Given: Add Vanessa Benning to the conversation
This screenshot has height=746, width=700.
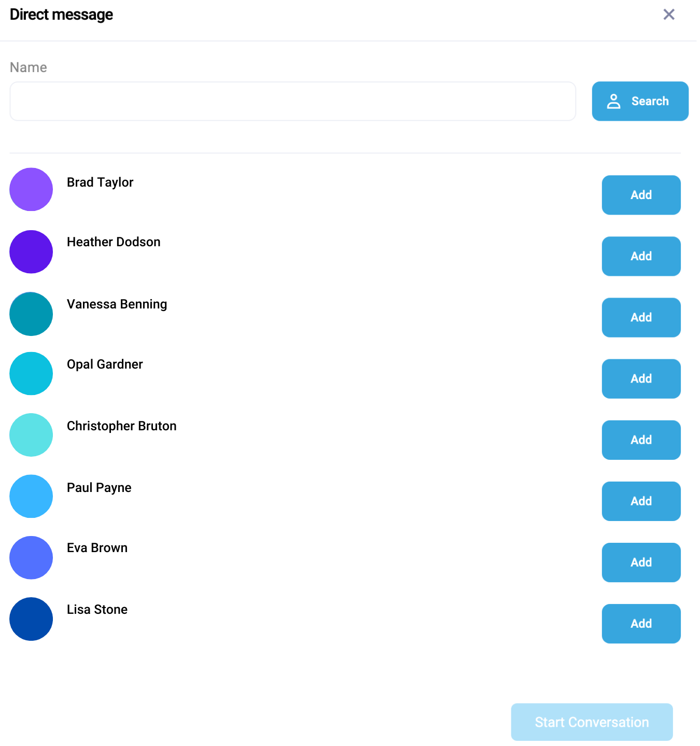Looking at the screenshot, I should [x=641, y=317].
